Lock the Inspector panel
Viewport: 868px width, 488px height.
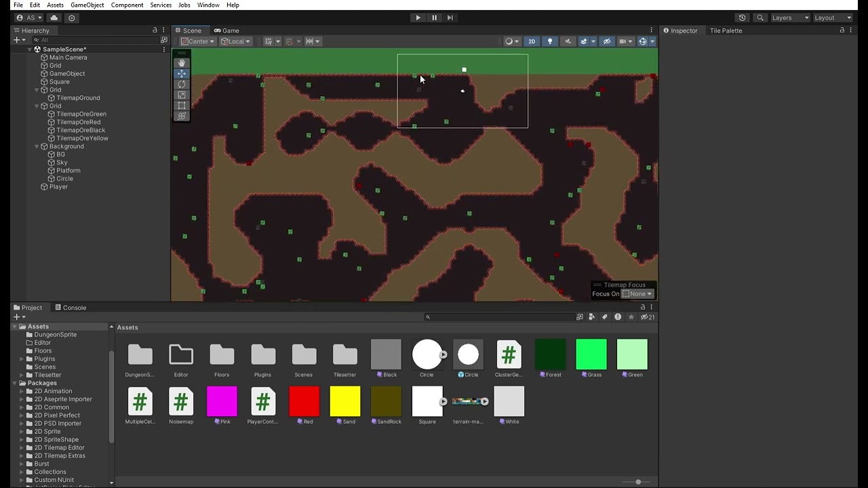(x=842, y=30)
